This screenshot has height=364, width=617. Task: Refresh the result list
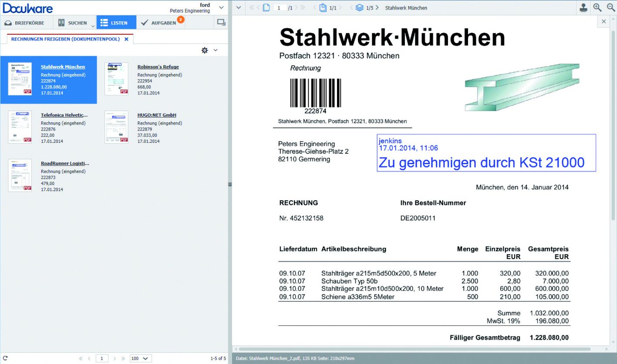coord(6,358)
